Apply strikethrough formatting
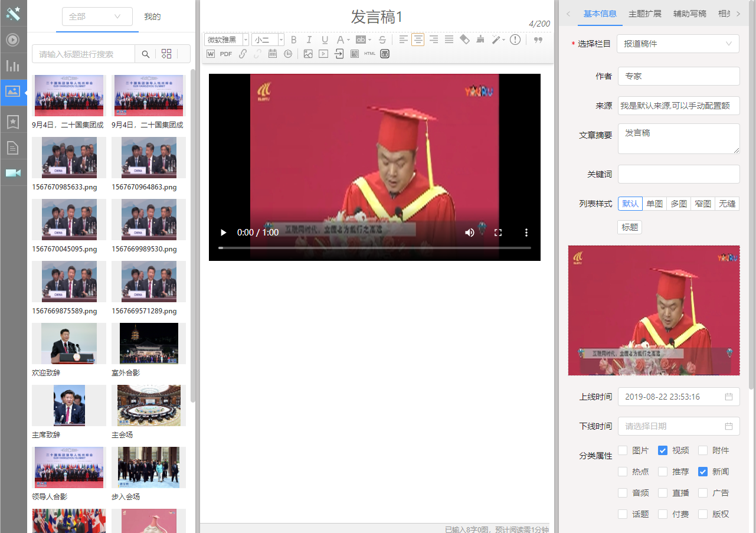This screenshot has width=756, height=533. [382, 40]
